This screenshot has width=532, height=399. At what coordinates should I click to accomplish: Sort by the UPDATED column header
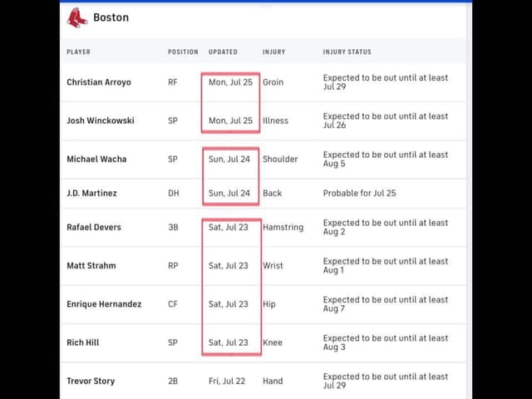click(x=223, y=52)
